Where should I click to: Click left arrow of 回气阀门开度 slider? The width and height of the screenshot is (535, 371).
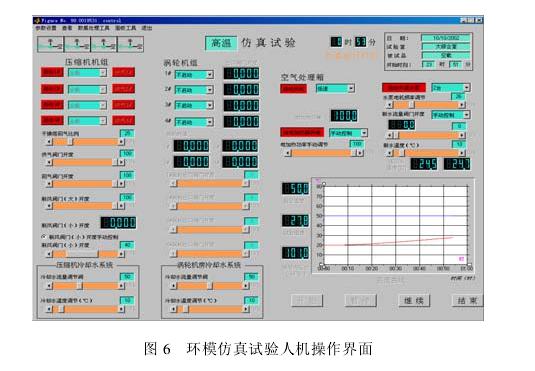click(x=49, y=184)
